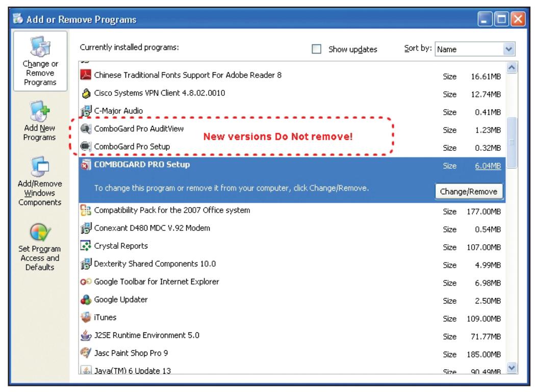The image size is (535, 392).
Task: Select ComboGard Pro AuditView entry
Action: point(292,128)
